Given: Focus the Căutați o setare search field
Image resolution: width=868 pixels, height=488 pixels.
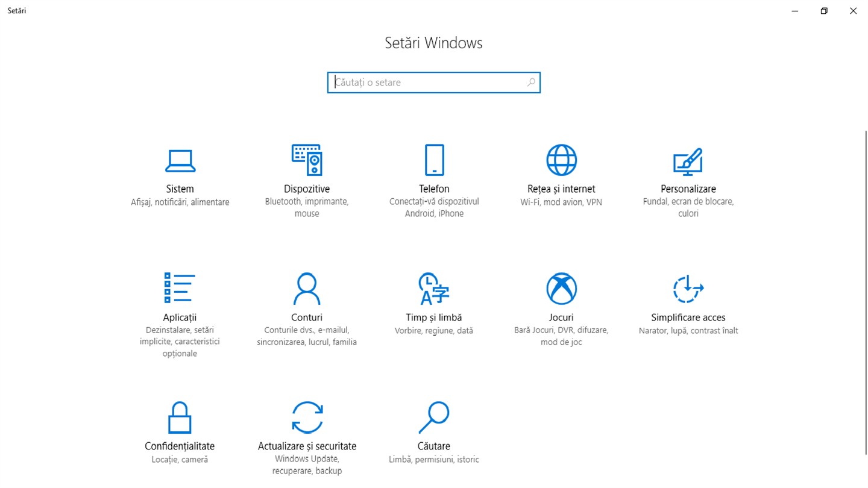Looking at the screenshot, I should point(434,83).
